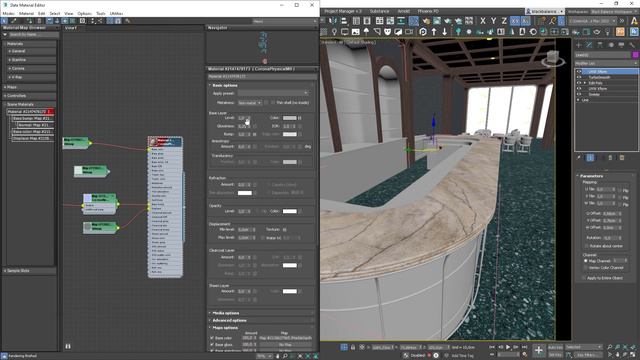Click the magnifier zoom icon in Material Editor bottom bar

(x=285, y=356)
